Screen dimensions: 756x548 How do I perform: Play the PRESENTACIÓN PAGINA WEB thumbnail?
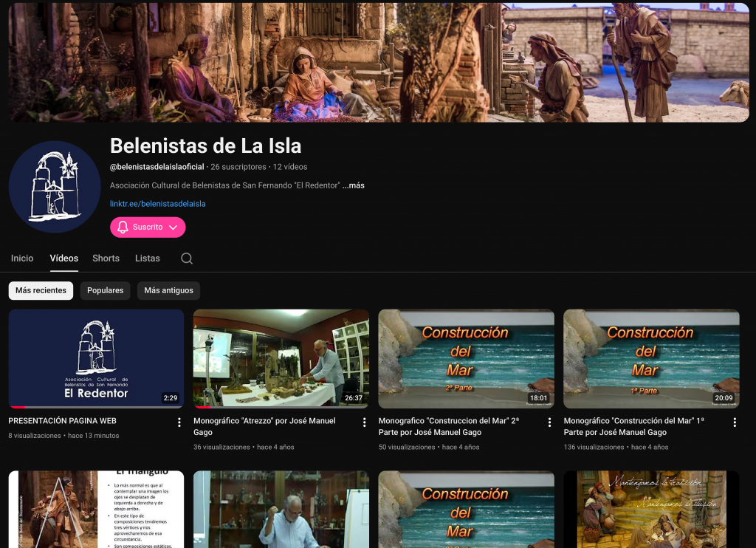tap(96, 358)
